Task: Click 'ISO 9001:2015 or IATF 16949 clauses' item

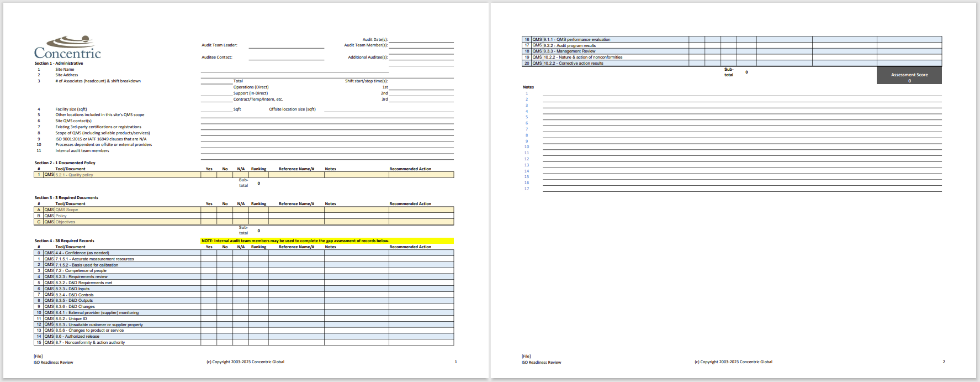Action: click(100, 139)
